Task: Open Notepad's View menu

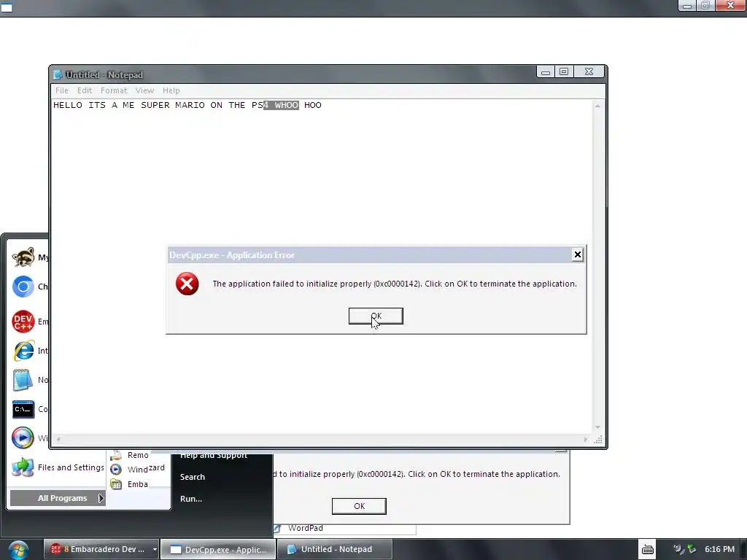Action: (144, 90)
